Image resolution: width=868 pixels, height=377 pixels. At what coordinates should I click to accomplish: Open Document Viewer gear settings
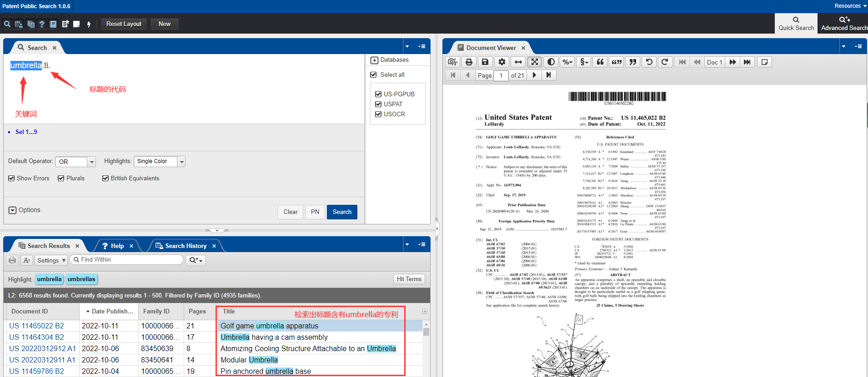pos(502,62)
